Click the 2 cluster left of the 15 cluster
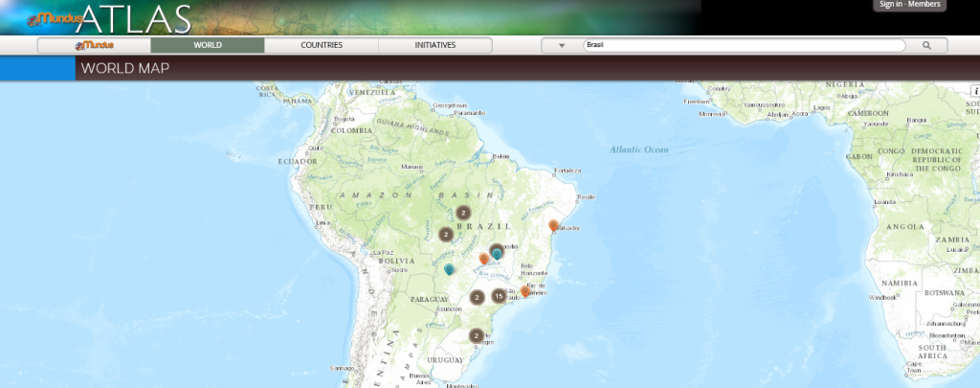The image size is (980, 388). (477, 297)
